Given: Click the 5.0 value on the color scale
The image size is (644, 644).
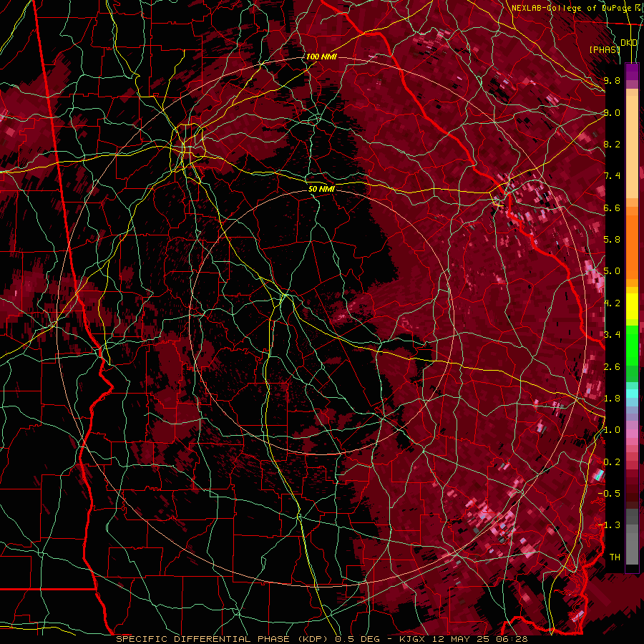Looking at the screenshot, I should click(612, 271).
